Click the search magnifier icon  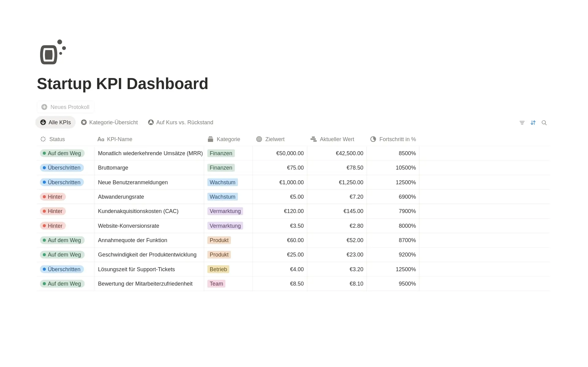[544, 123]
